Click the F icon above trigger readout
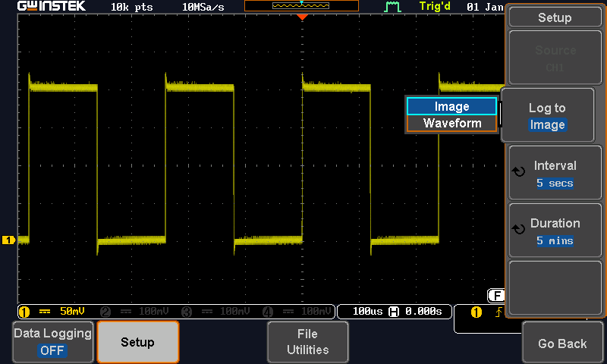607x364 pixels. [496, 296]
